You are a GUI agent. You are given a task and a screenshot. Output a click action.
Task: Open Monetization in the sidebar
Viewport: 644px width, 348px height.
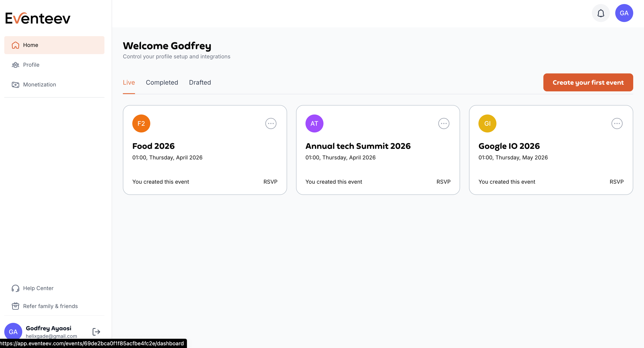tap(40, 84)
